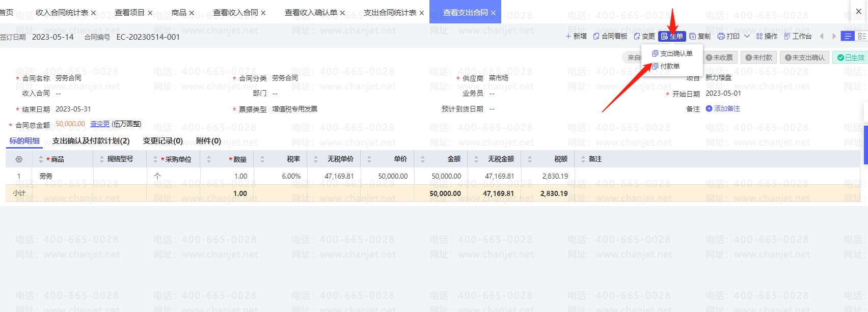Viewport: 868px width, 312px height.
Task: Sort by 金额 column
Action: coord(423,159)
